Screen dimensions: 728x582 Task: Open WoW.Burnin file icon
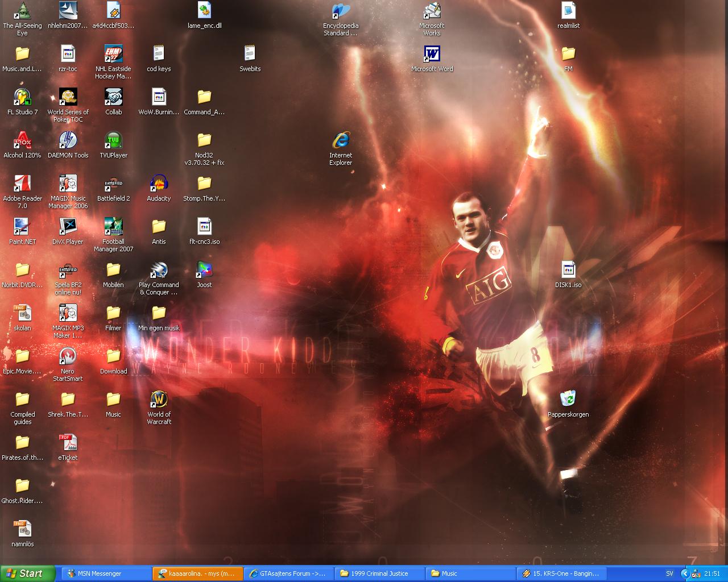point(159,98)
